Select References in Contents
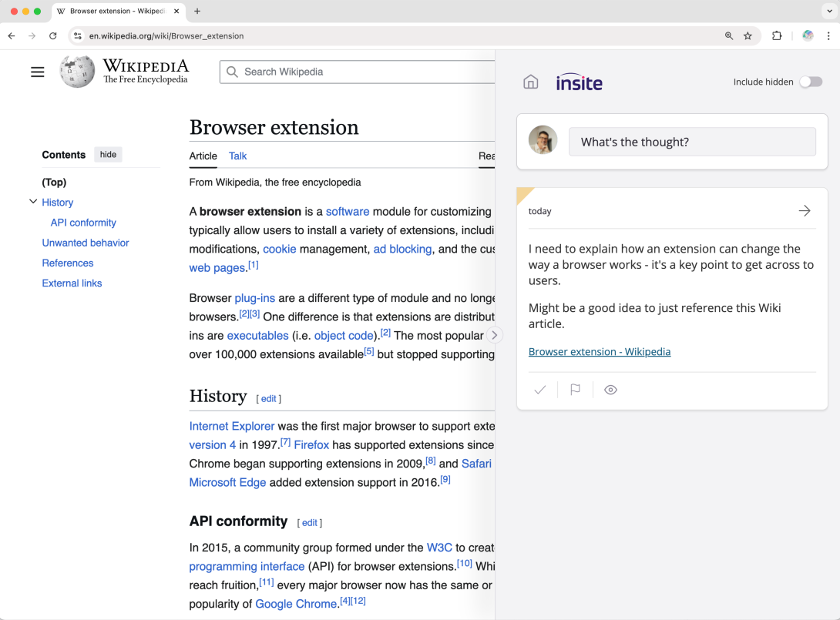 tap(68, 263)
